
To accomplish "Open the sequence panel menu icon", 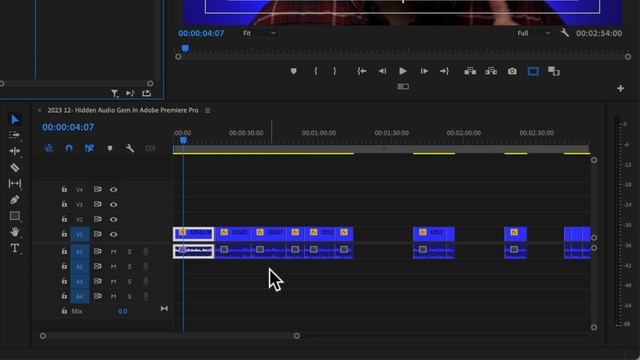I will point(207,110).
